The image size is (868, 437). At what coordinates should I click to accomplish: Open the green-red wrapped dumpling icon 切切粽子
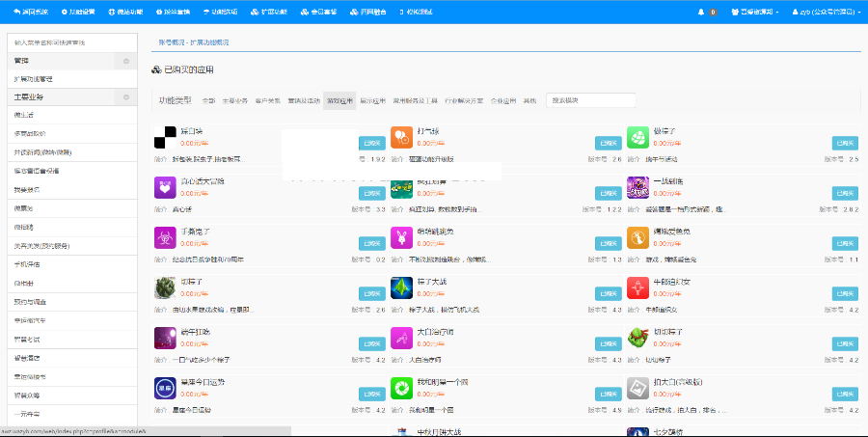(x=637, y=338)
